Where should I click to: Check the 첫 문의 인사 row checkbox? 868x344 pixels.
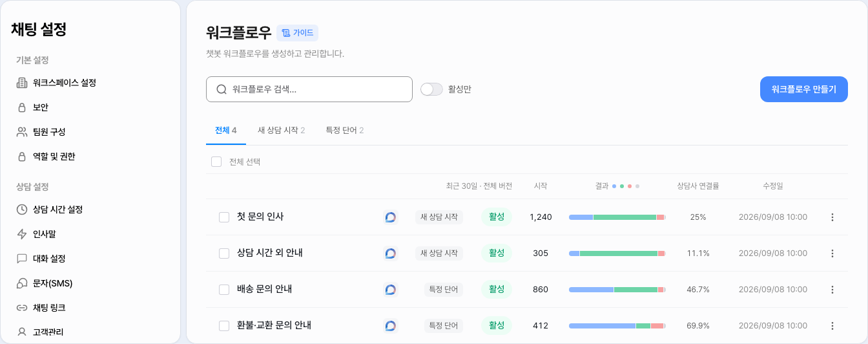(x=224, y=217)
